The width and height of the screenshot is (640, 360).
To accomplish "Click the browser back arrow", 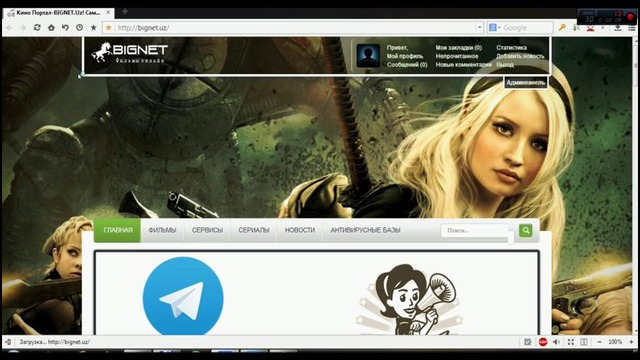I will coord(9,27).
